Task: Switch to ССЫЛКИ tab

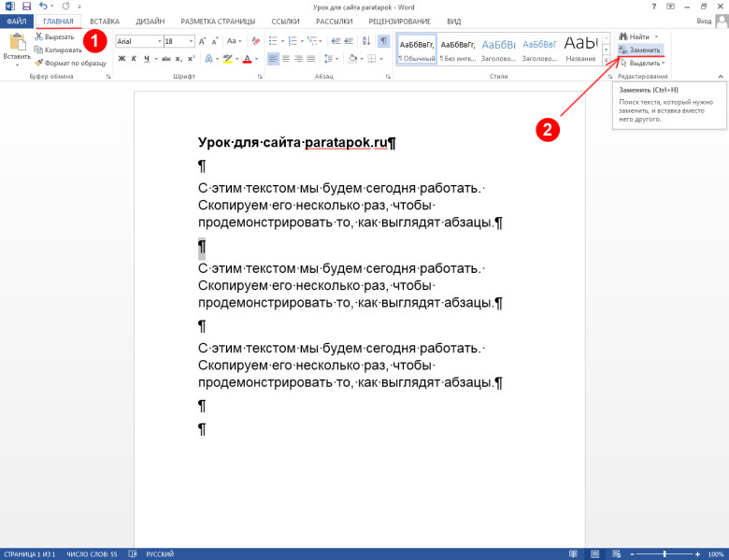Action: 285,22
